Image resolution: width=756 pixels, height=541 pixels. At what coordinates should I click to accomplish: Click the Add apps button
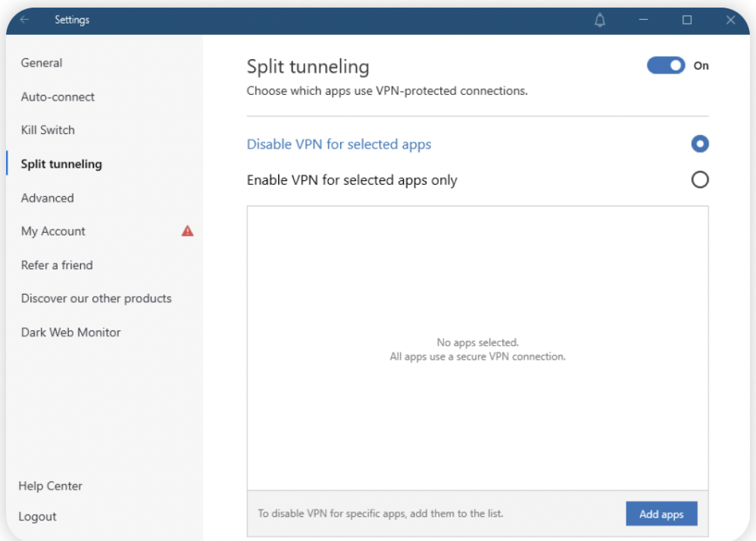tap(661, 514)
